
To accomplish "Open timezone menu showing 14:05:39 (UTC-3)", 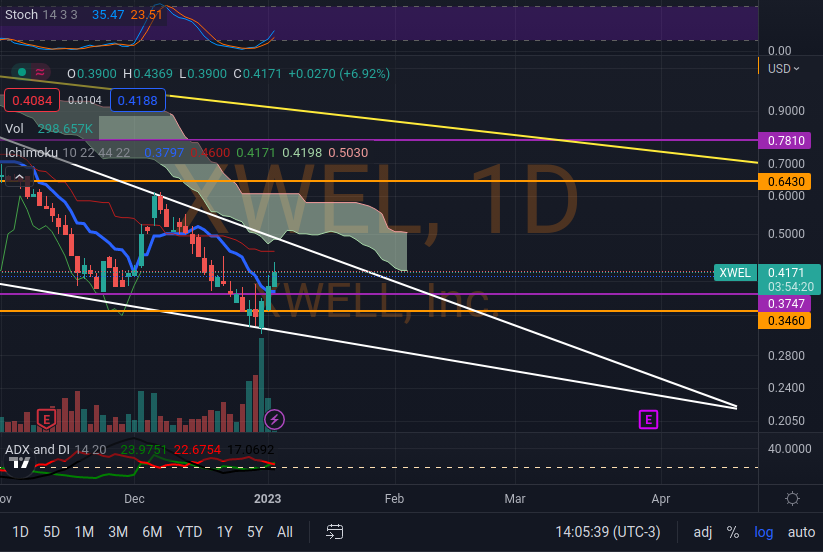I will tap(608, 532).
